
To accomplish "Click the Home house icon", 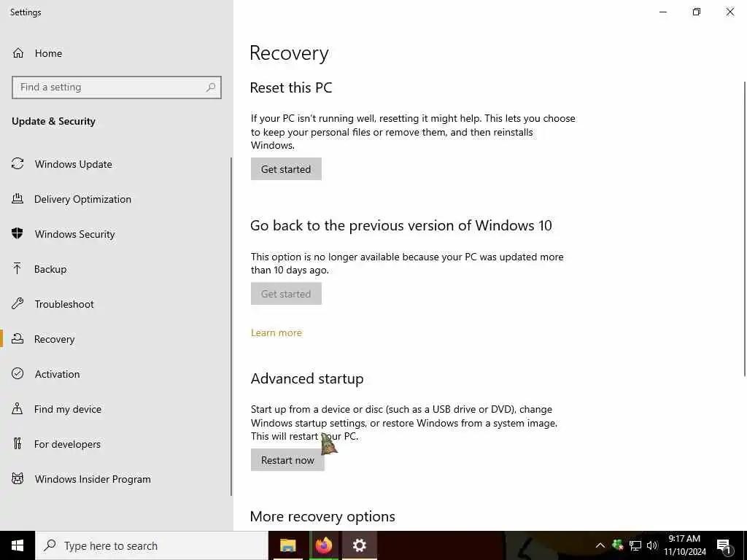I will 18,52.
